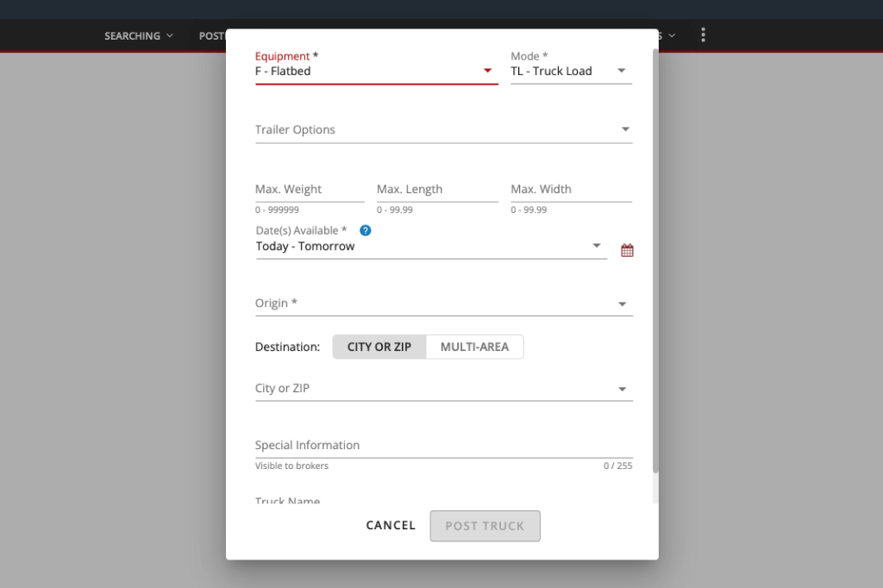Click the POST TRUCK button

(485, 526)
